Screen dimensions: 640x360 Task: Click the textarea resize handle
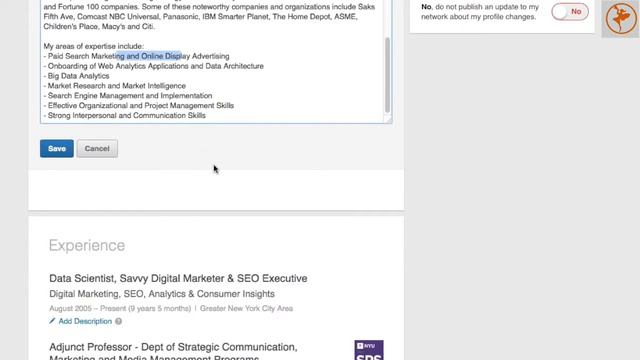[388, 119]
